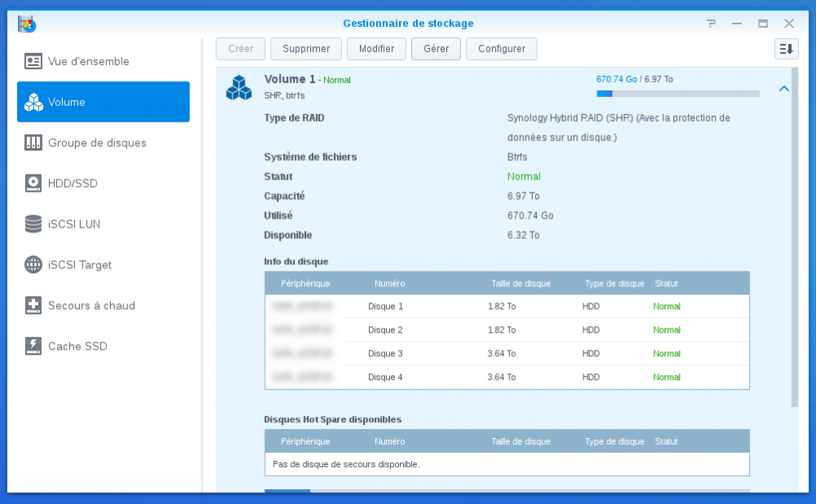The height and width of the screenshot is (504, 816).
Task: Click the Volume 1 blue cubes icon
Action: pyautogui.click(x=239, y=87)
